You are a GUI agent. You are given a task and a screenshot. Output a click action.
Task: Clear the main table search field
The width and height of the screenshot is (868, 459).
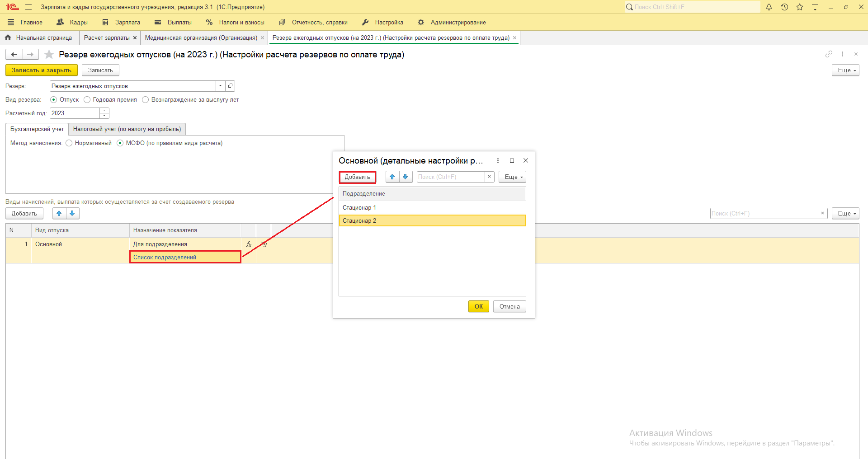[x=822, y=214]
